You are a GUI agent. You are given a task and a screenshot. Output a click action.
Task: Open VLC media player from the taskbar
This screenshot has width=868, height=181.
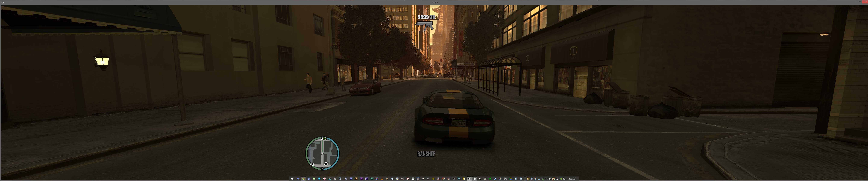(382, 179)
